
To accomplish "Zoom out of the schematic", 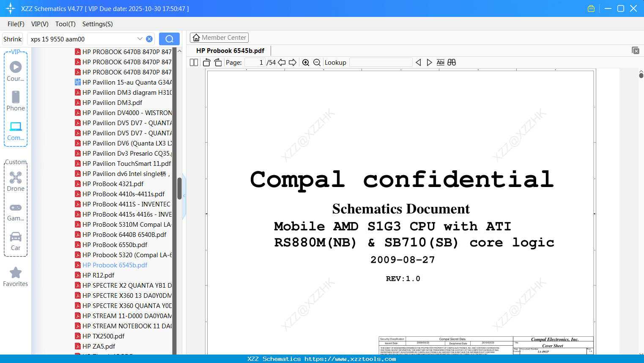I will (x=317, y=62).
